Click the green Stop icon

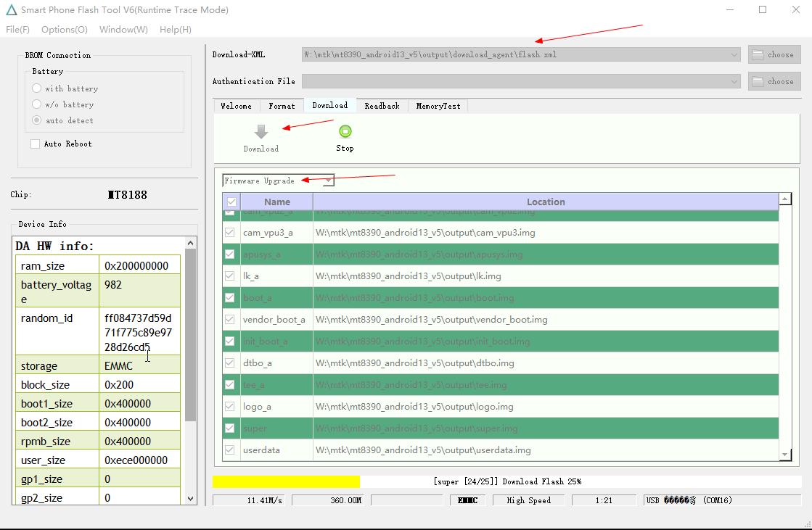point(345,131)
